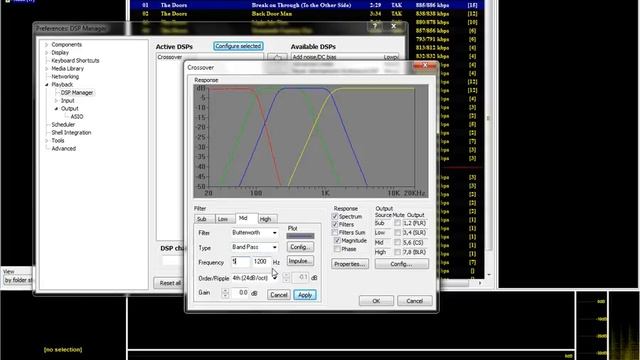Collapse the Output tree node
The image size is (640, 360).
[x=56, y=109]
